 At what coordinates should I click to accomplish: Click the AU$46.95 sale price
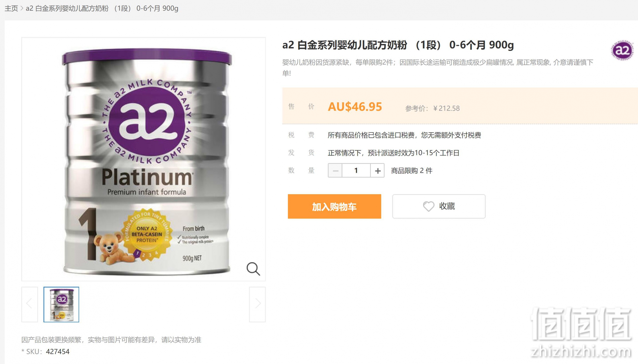355,107
